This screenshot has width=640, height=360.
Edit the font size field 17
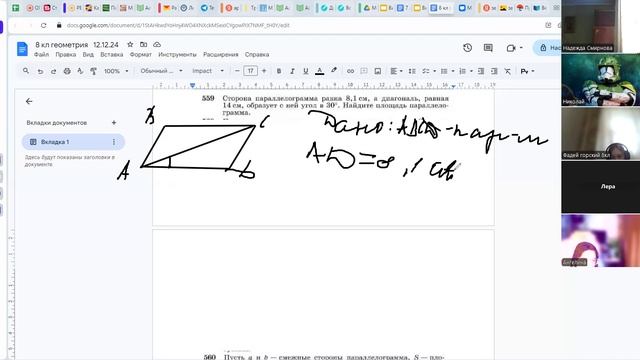pyautogui.click(x=250, y=71)
